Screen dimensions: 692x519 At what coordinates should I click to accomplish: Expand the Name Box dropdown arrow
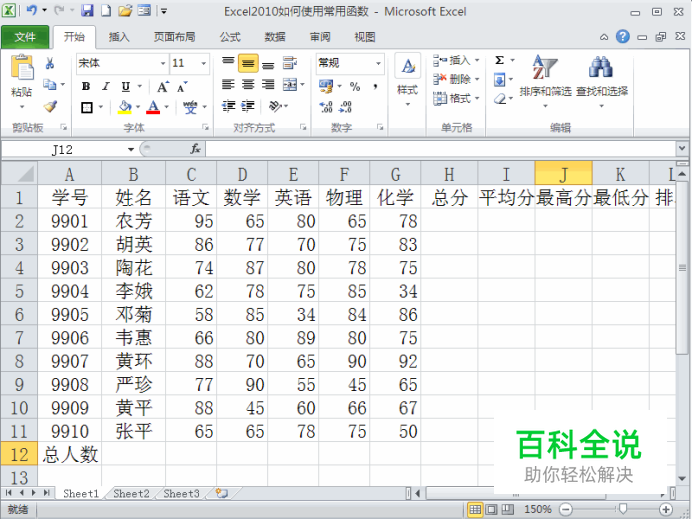point(131,150)
